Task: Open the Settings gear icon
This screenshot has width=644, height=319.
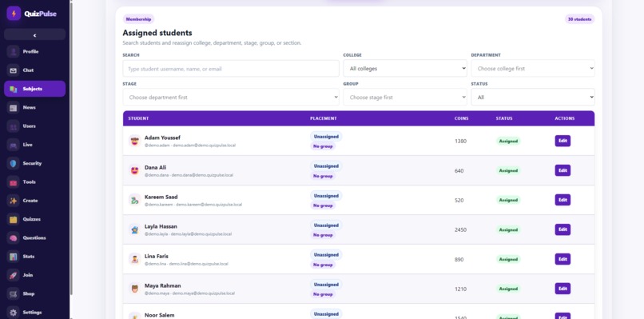Action: [13, 313]
